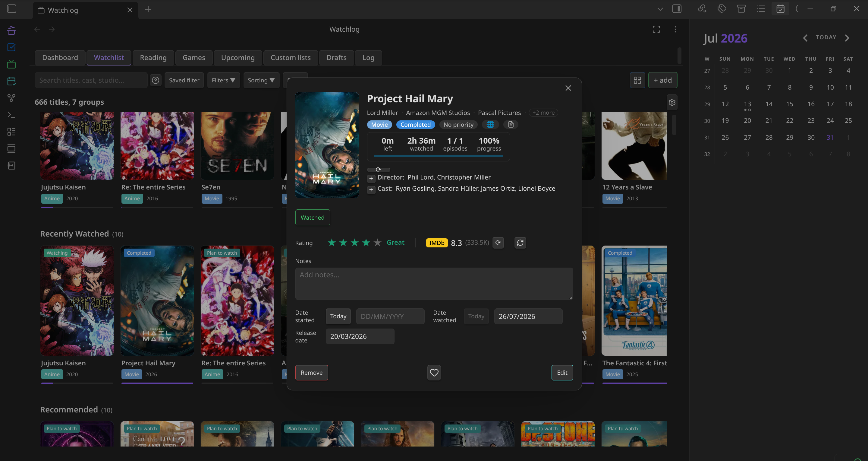Switch to the Upcoming tab
Image resolution: width=868 pixels, height=461 pixels.
[238, 58]
